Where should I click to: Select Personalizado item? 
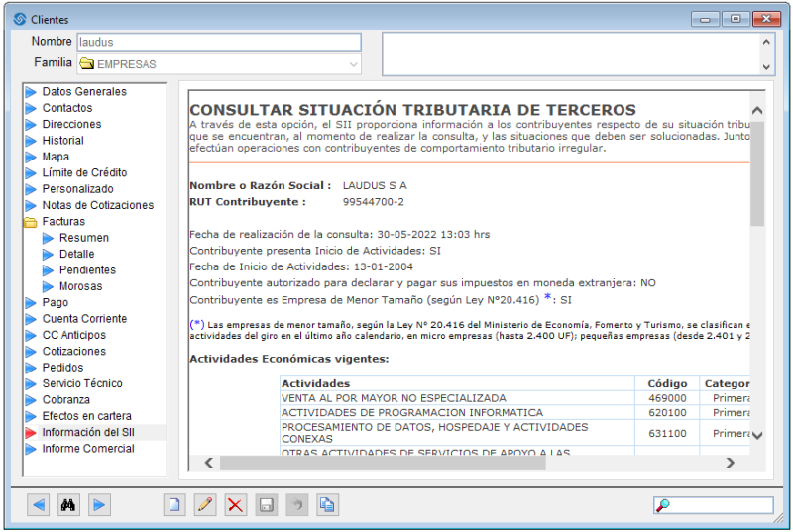[78, 189]
